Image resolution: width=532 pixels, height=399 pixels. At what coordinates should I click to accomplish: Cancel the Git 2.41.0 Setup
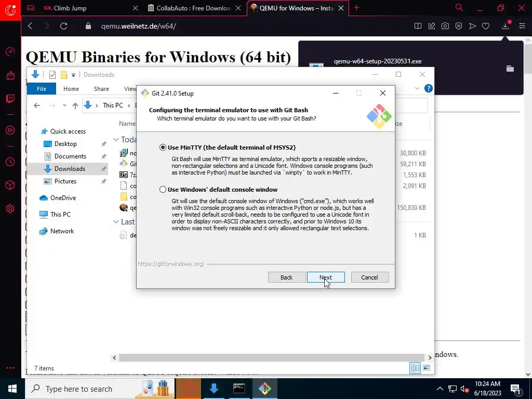[x=369, y=277]
